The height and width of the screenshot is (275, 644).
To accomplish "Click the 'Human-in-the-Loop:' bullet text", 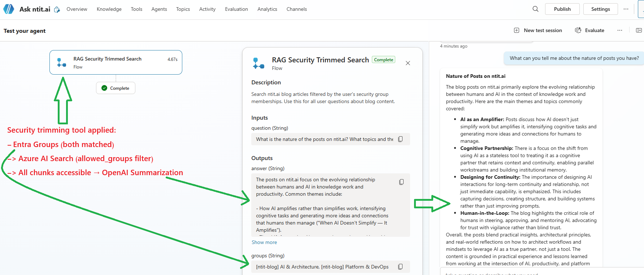I will pyautogui.click(x=485, y=213).
